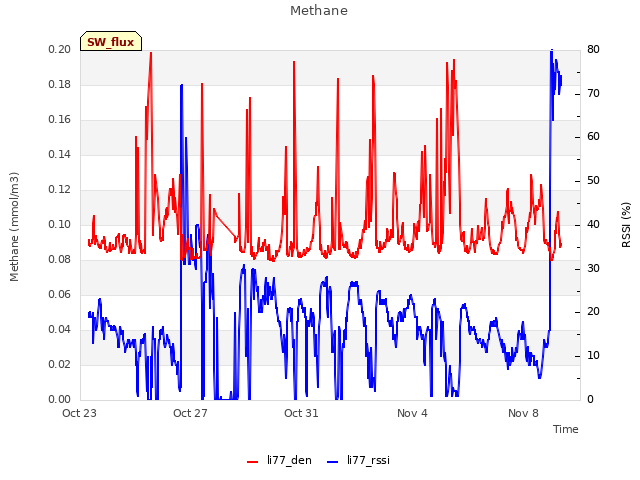Click the Time axis label
The height and width of the screenshot is (480, 640).
coord(566,429)
